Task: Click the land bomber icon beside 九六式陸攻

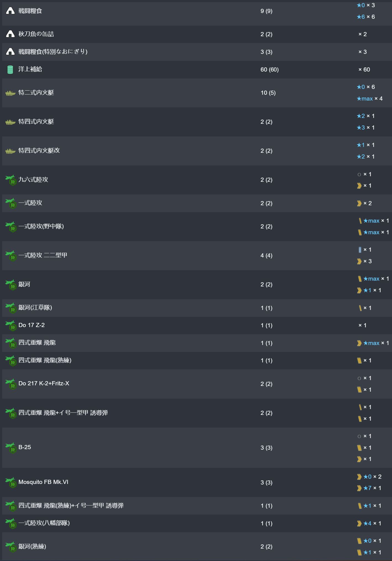Action: [x=11, y=180]
